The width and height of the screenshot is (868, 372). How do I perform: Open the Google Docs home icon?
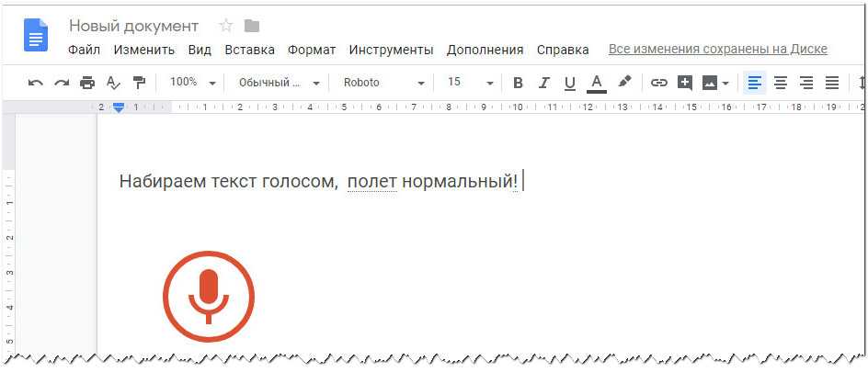tap(36, 35)
